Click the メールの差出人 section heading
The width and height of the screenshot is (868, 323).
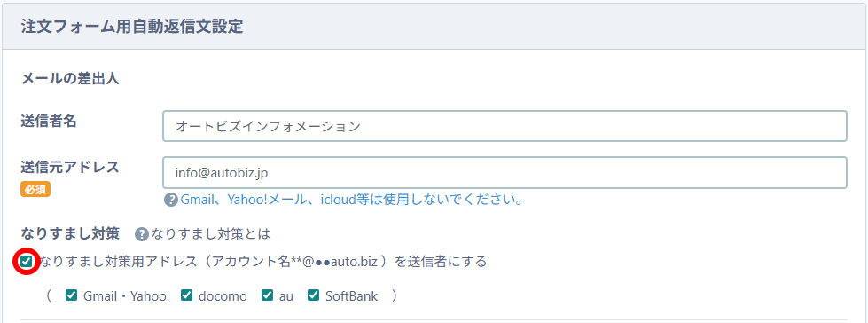tap(70, 79)
